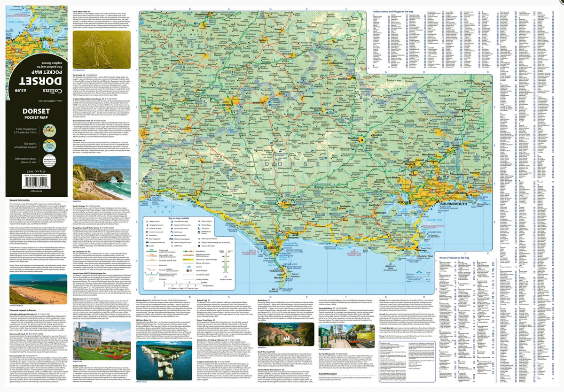Click the Art gallery/museum key symbol
Viewport: 564px width, 392px height.
147,225
